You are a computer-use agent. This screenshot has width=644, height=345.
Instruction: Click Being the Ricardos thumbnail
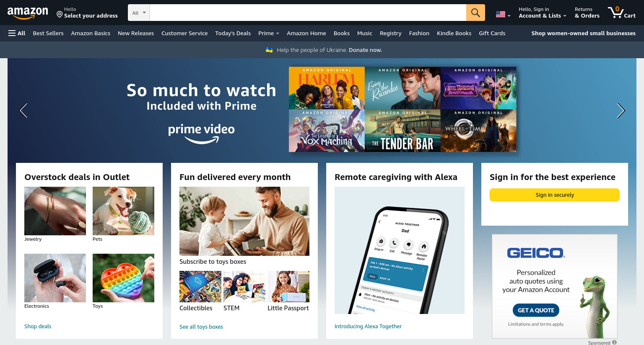click(402, 88)
